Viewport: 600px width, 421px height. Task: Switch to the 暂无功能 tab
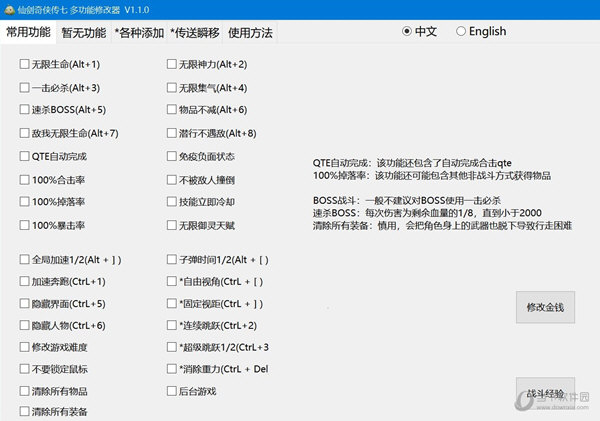click(82, 32)
